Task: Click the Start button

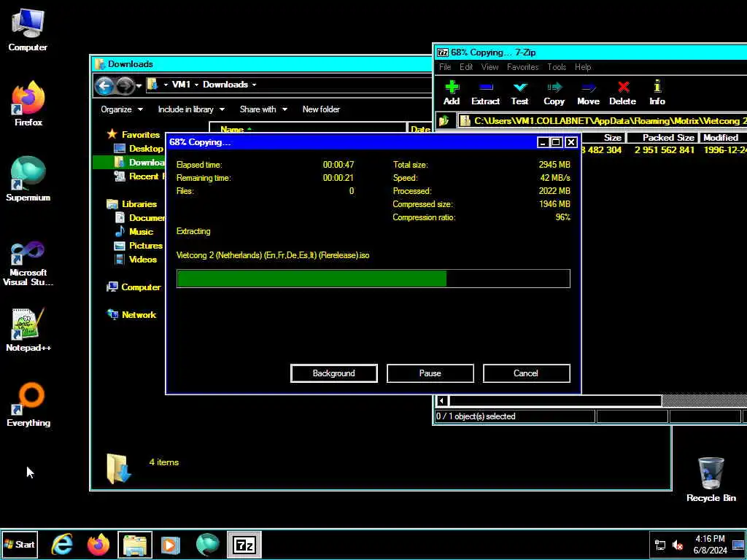Action: point(20,544)
